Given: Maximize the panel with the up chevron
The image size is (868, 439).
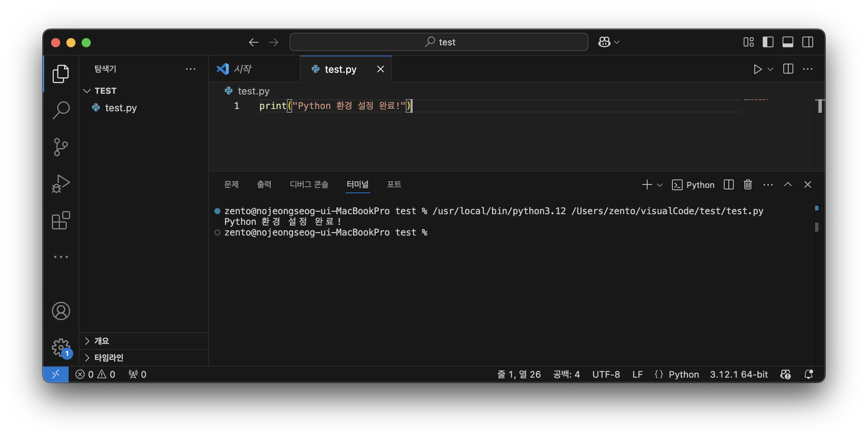Looking at the screenshot, I should click(788, 185).
